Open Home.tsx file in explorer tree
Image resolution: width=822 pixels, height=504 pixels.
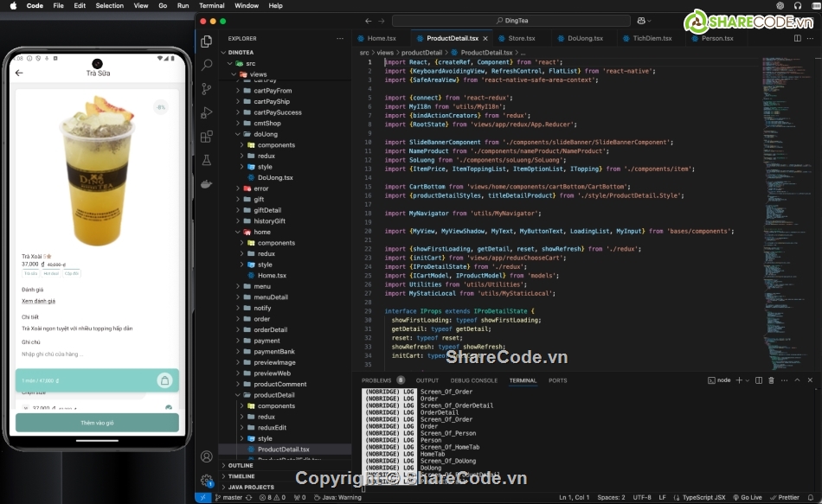pos(286,275)
